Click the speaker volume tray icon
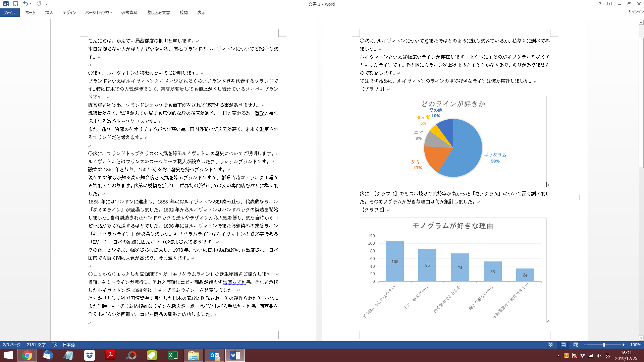This screenshot has width=644, height=362. tap(599, 356)
